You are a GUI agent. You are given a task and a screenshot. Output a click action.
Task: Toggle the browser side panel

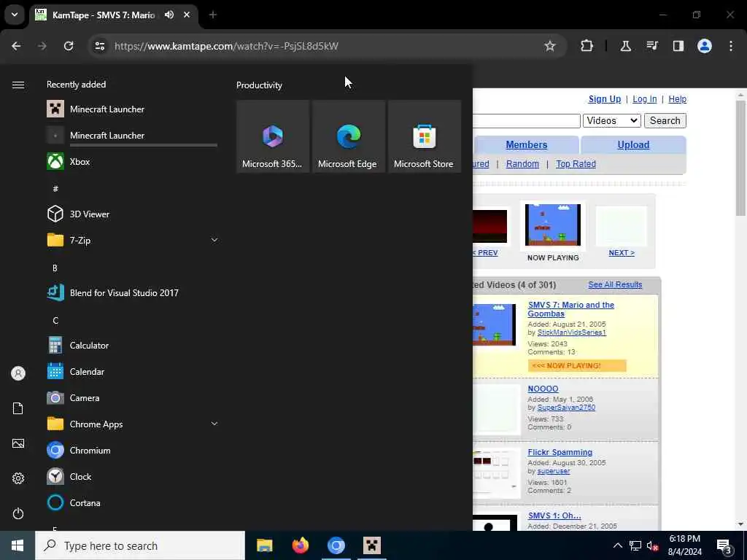678,46
